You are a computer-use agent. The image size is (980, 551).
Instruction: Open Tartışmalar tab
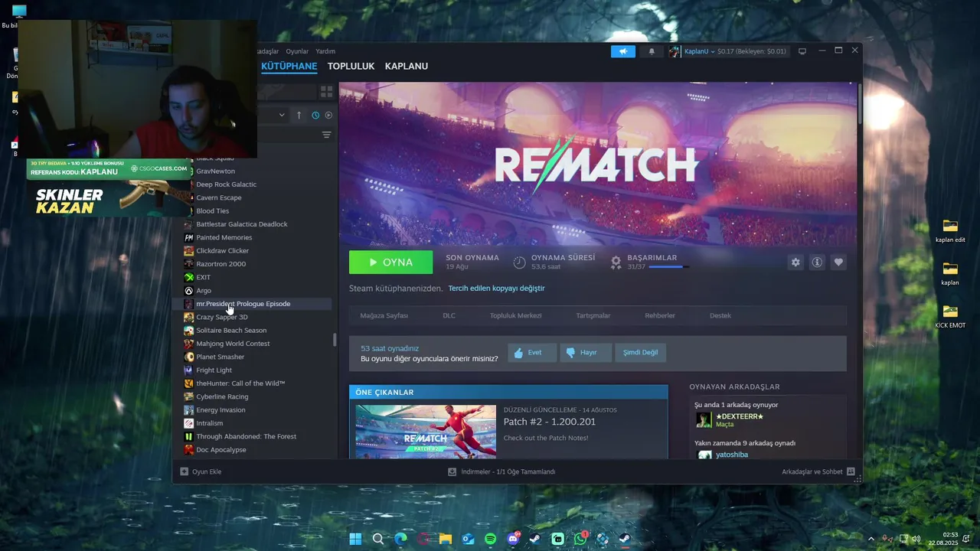[593, 315]
